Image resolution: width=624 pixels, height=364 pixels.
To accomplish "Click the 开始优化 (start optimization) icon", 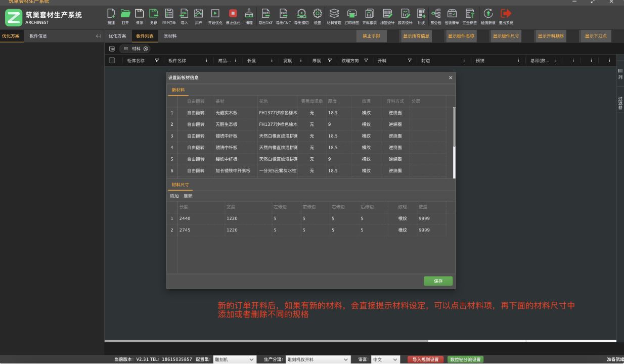I will click(215, 14).
